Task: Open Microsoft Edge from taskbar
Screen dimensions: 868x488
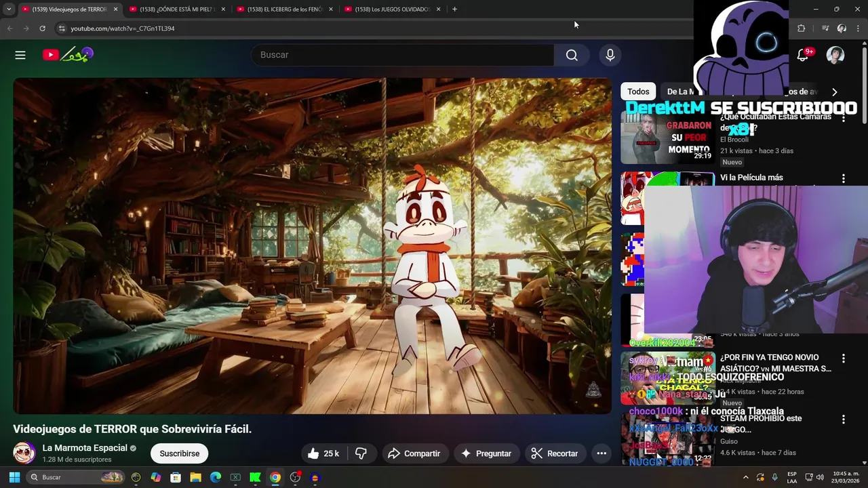Action: 216,477
